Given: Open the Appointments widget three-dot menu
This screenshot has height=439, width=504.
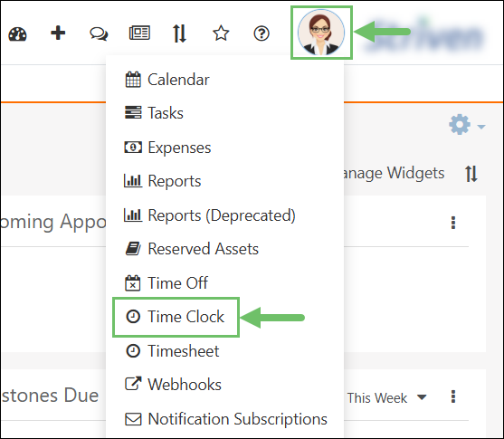Looking at the screenshot, I should pos(453,223).
